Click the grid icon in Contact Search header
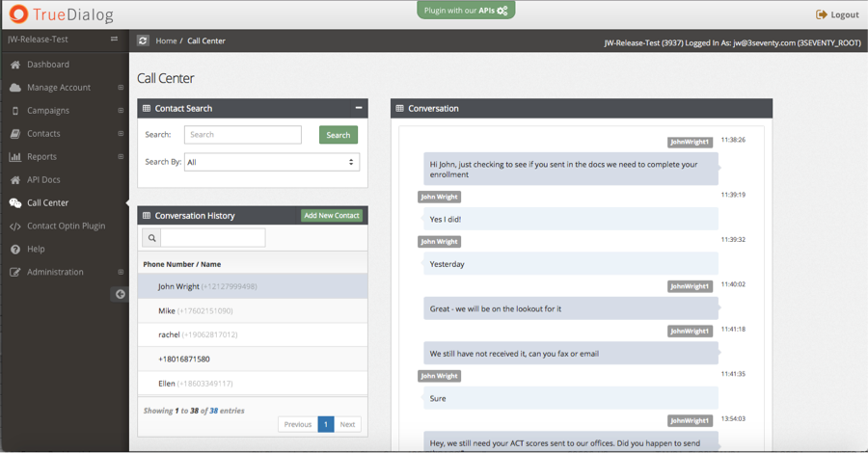Viewport: 868px width, 453px height. tap(147, 108)
